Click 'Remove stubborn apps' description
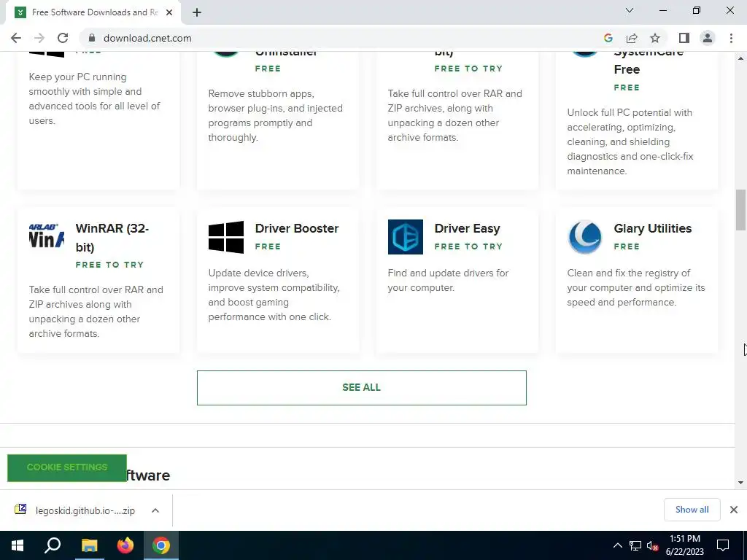 point(275,116)
